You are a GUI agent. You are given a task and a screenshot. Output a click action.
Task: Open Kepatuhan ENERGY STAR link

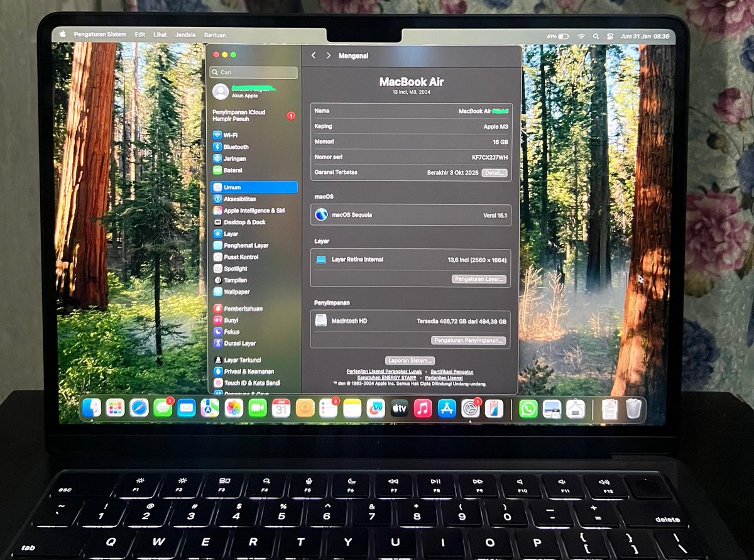[x=387, y=378]
